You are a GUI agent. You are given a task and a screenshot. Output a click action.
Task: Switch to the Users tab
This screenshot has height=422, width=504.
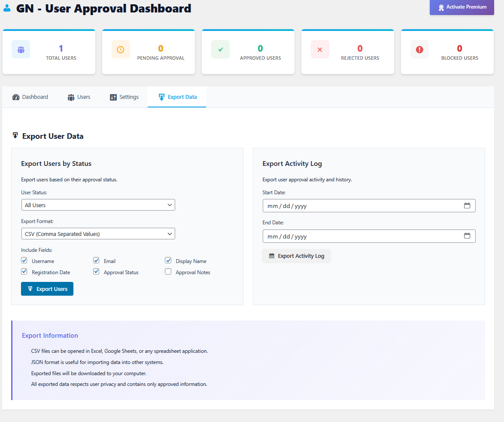pos(79,97)
